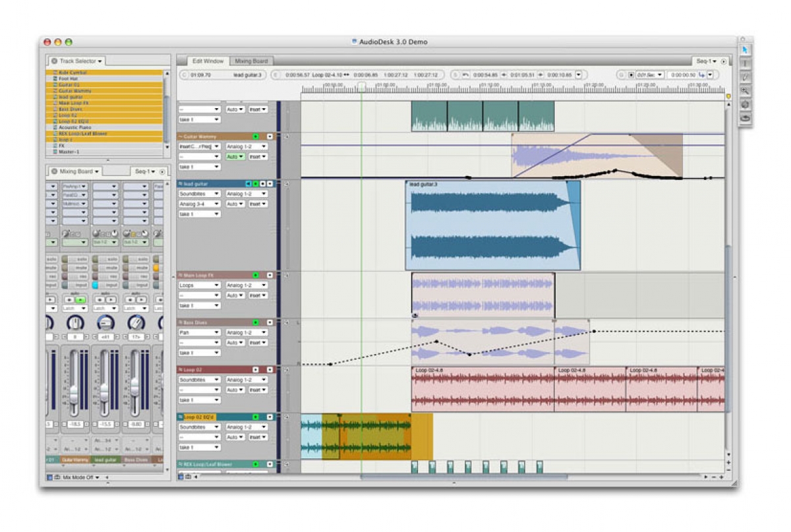Click the Edit Window horizontal scrollbar
Screen dimensions: 791x532
pyautogui.click(x=463, y=477)
